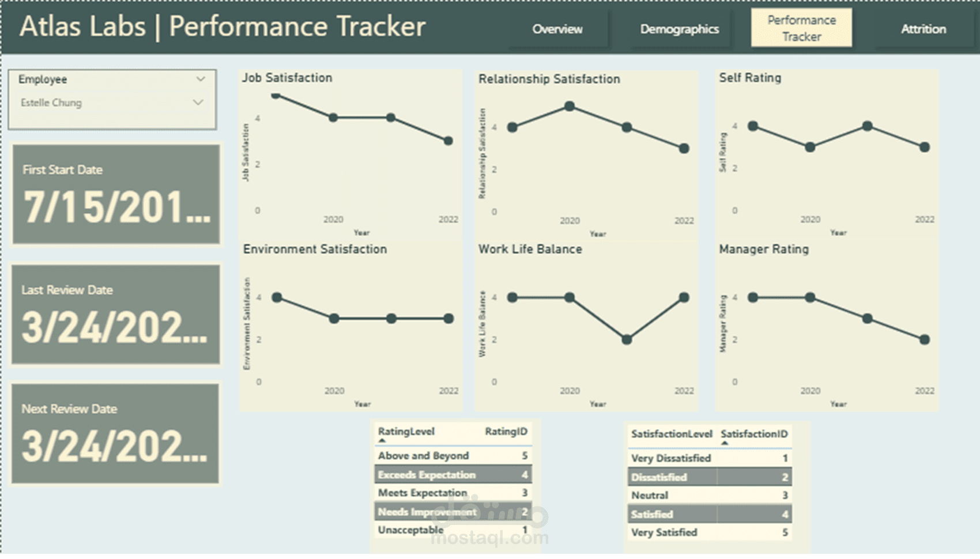The width and height of the screenshot is (980, 559).
Task: Collapse the Employee slicer header chevron
Action: tap(201, 79)
